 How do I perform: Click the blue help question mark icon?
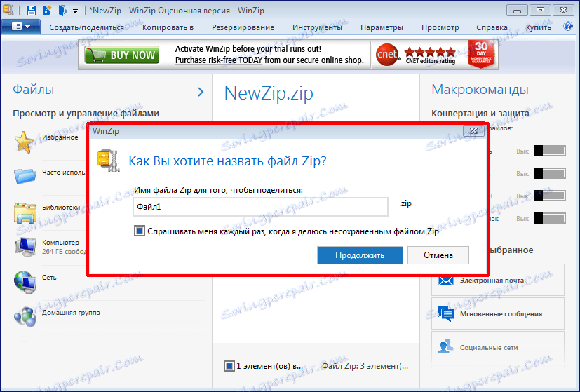pos(568,26)
